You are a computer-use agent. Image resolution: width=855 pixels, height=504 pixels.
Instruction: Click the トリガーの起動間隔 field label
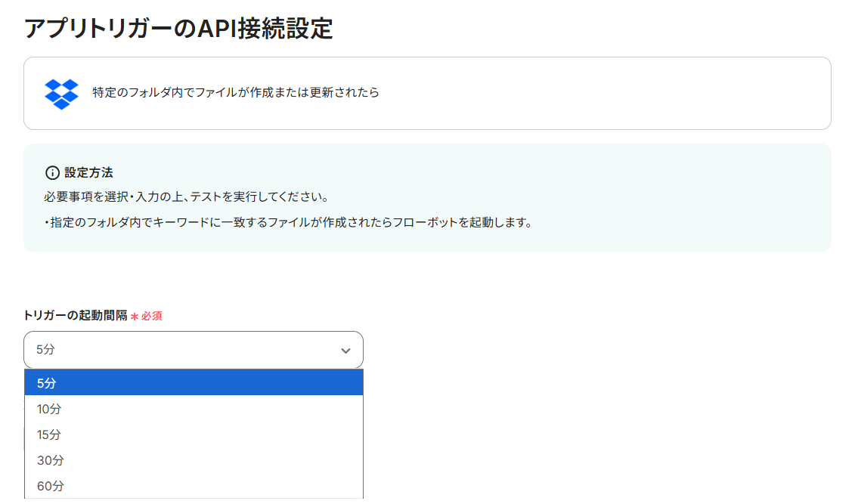tap(76, 316)
